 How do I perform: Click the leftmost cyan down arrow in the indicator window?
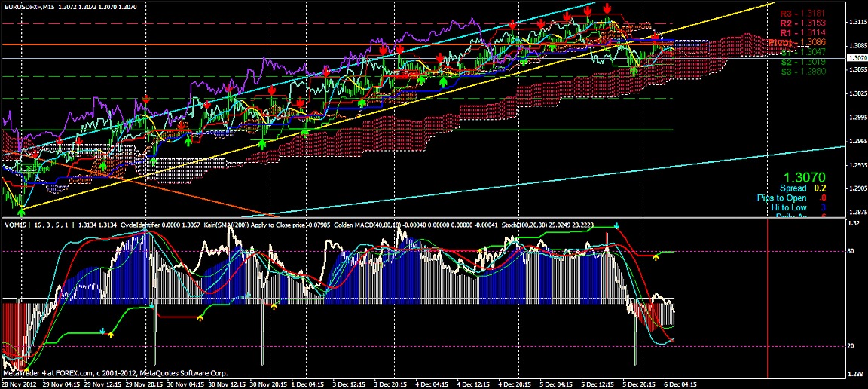tap(103, 330)
